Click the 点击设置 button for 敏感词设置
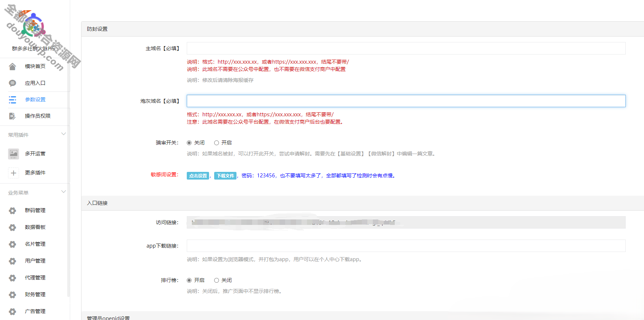 coord(198,176)
